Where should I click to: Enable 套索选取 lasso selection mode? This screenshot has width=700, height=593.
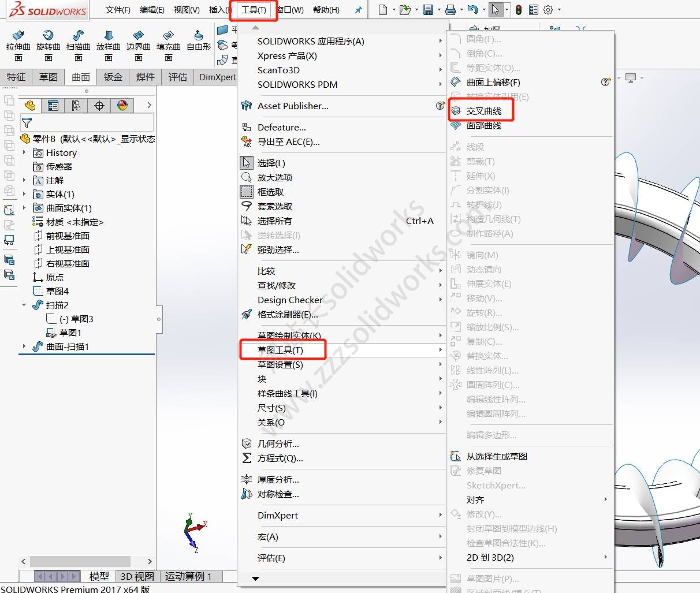coord(274,207)
